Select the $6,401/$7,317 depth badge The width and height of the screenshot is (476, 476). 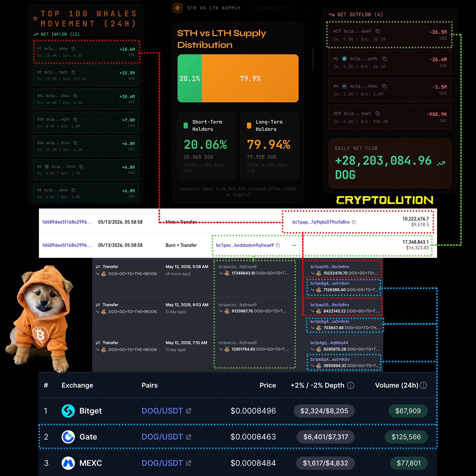coord(326,437)
